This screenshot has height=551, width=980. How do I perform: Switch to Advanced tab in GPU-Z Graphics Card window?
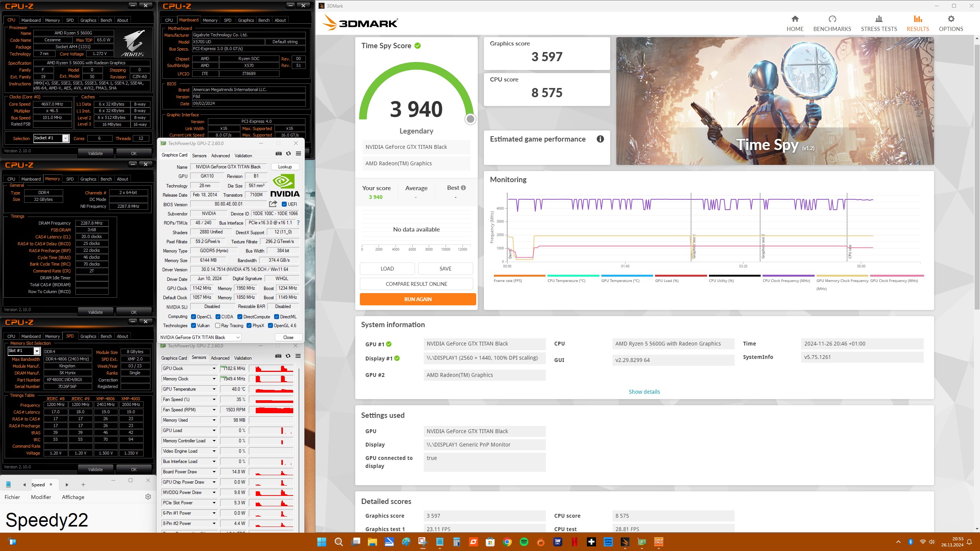[x=220, y=155]
